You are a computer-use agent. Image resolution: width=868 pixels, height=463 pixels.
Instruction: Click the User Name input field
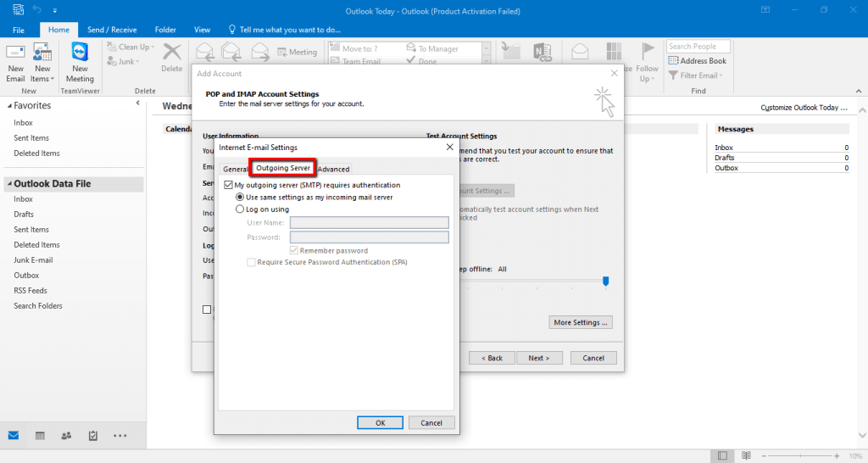tap(370, 223)
